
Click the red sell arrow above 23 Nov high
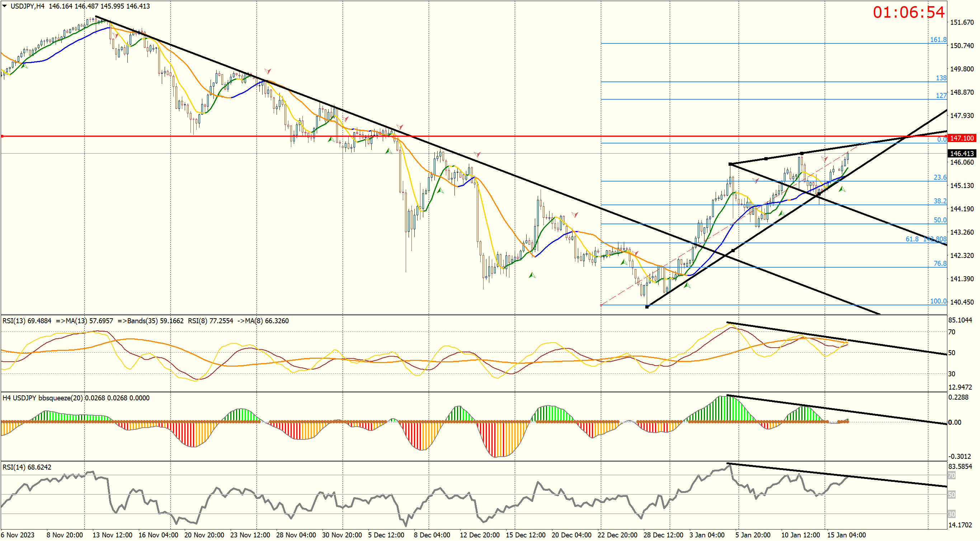pos(268,71)
